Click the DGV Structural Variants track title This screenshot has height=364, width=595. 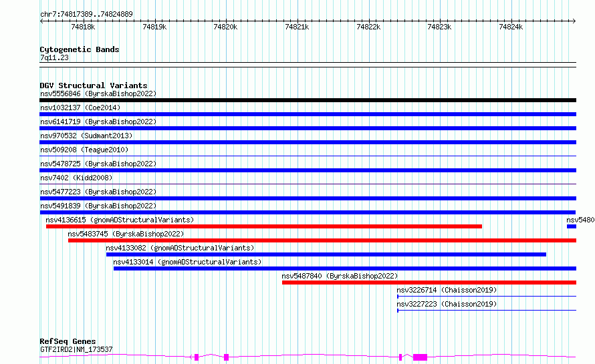pos(94,85)
